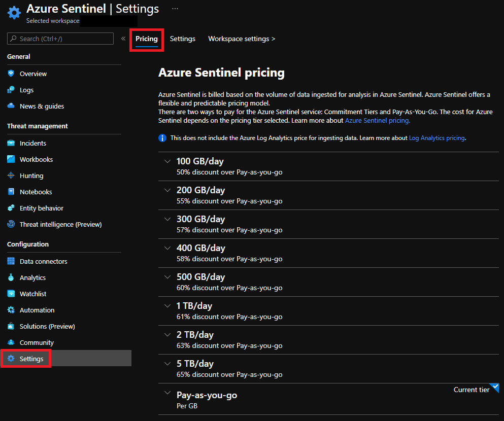Open the Workspace settings tab
Viewport: 504px width, 421px height.
(x=242, y=39)
